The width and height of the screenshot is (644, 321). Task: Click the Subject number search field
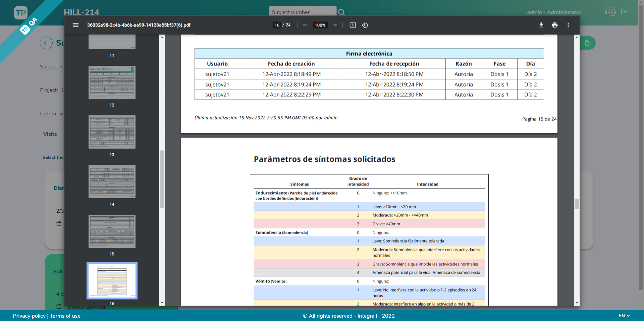[x=303, y=11]
